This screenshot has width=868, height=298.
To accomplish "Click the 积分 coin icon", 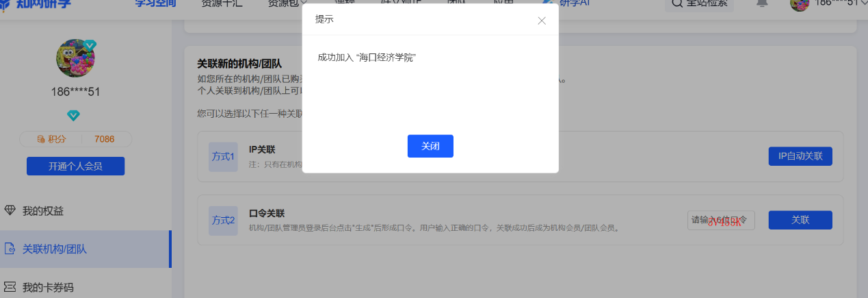I will coord(41,139).
